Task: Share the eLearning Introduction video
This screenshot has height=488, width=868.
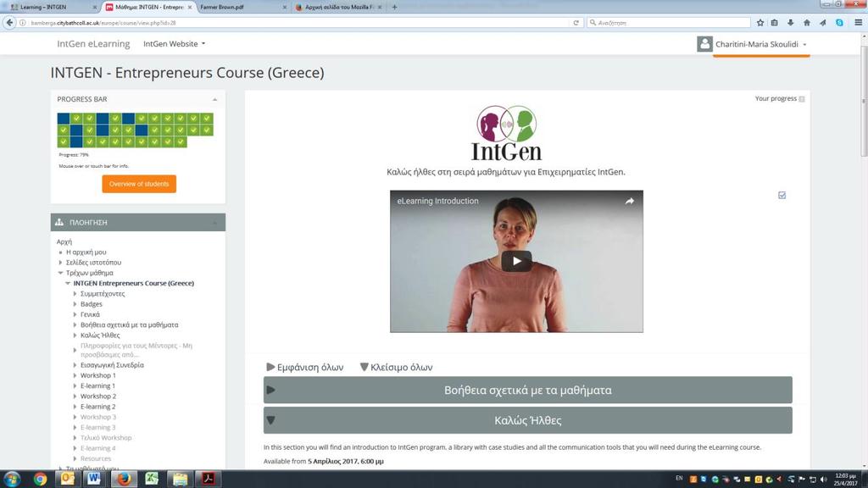Action: (x=630, y=202)
